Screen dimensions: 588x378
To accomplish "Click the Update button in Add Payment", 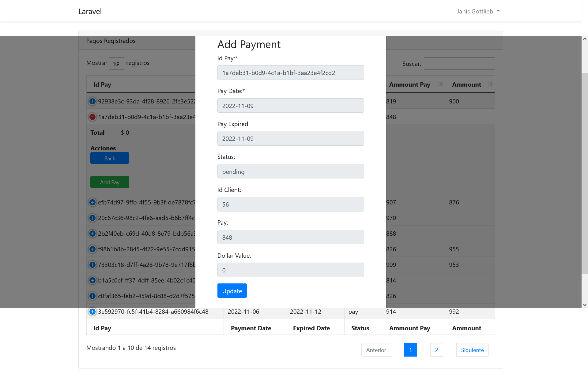I will 232,290.
